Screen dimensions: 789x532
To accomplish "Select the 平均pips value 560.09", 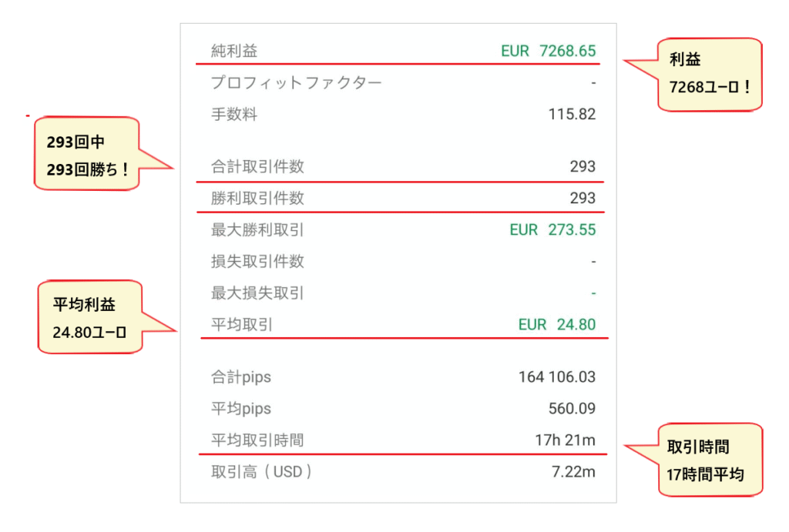I will pyautogui.click(x=571, y=409).
